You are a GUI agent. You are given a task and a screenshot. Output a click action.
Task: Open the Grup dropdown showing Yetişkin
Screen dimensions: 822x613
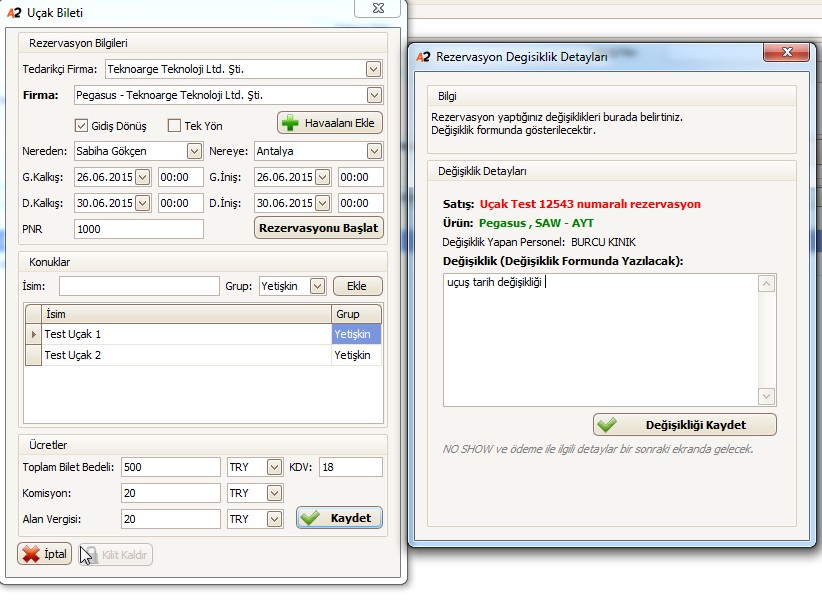tap(317, 286)
